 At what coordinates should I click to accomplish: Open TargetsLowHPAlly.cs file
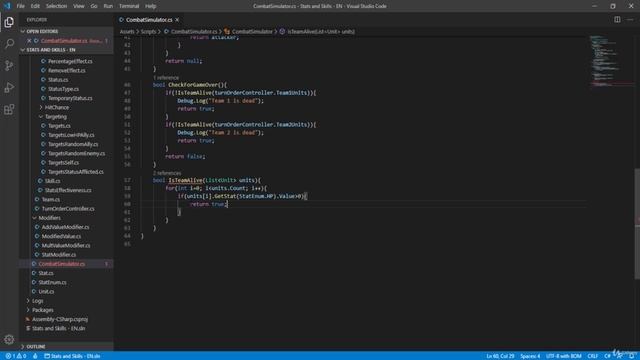(x=71, y=135)
